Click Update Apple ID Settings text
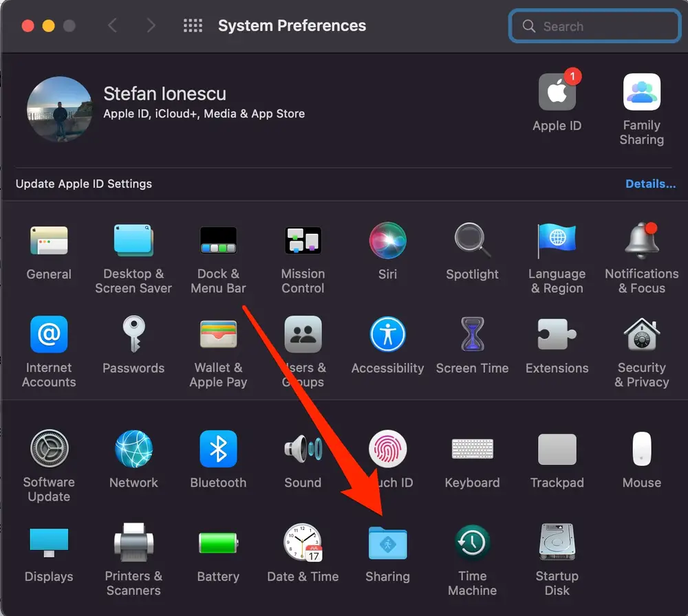Viewport: 688px width, 616px height. (x=84, y=184)
